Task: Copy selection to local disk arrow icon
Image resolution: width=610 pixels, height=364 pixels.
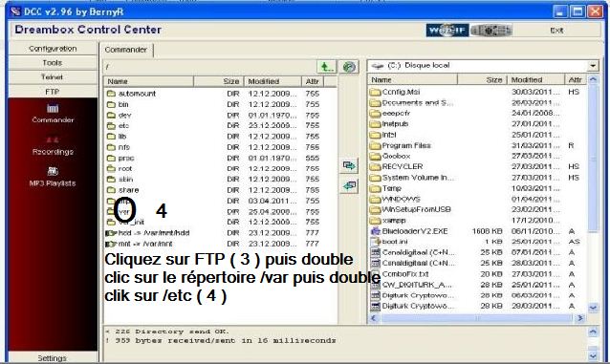Action: point(349,166)
